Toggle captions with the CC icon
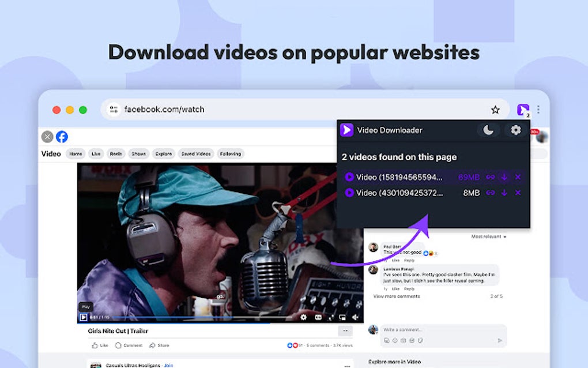Image resolution: width=588 pixels, height=368 pixels. coord(318,317)
